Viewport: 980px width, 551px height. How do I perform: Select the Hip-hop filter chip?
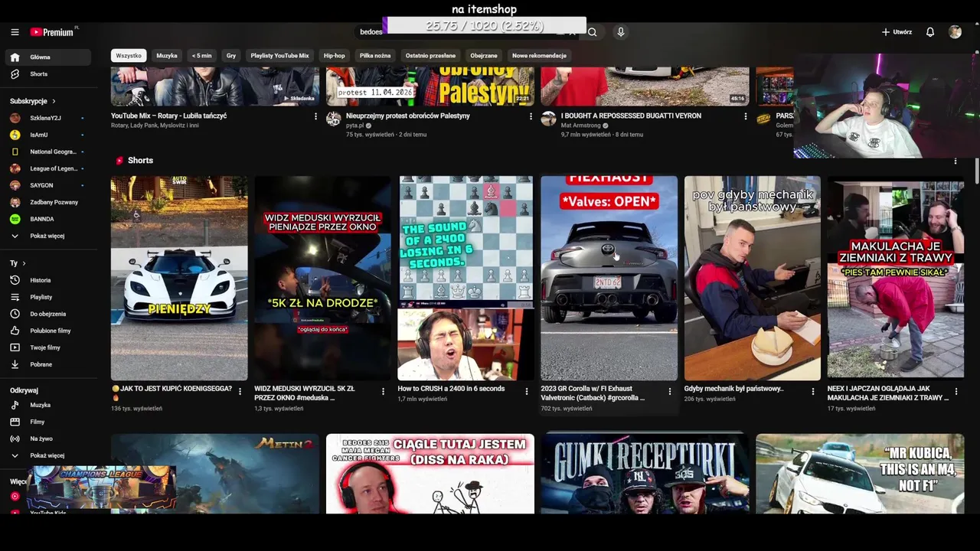click(x=335, y=56)
